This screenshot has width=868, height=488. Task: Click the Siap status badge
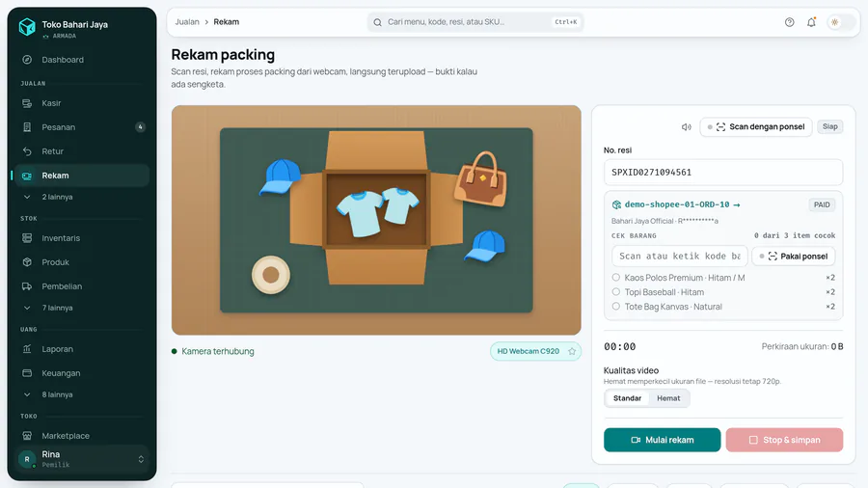tap(829, 126)
